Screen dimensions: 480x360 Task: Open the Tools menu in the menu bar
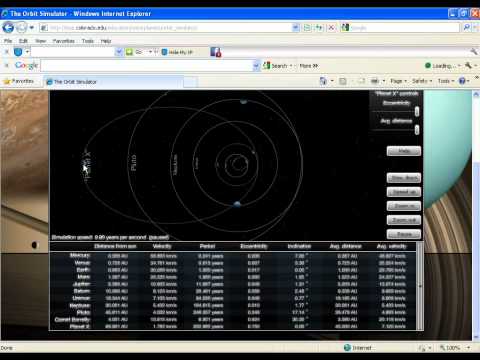point(88,41)
